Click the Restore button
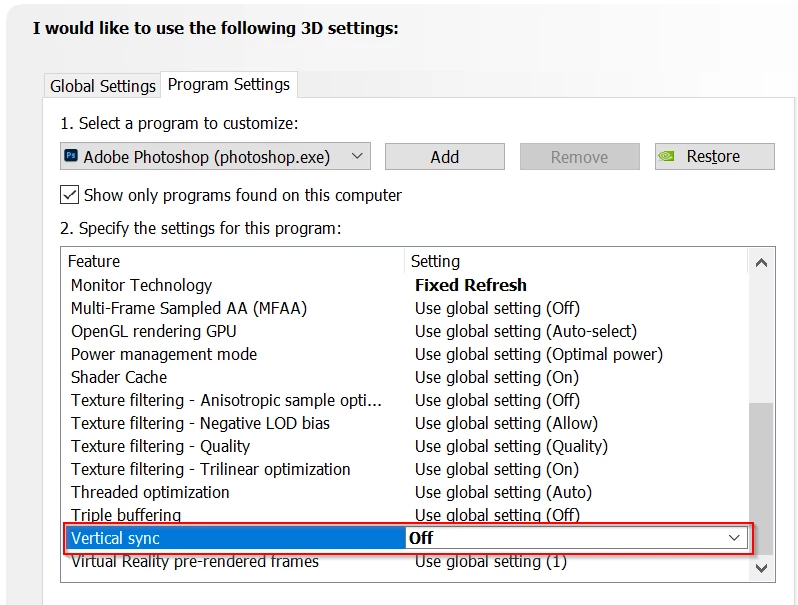This screenshot has height=605, width=798. [x=715, y=156]
